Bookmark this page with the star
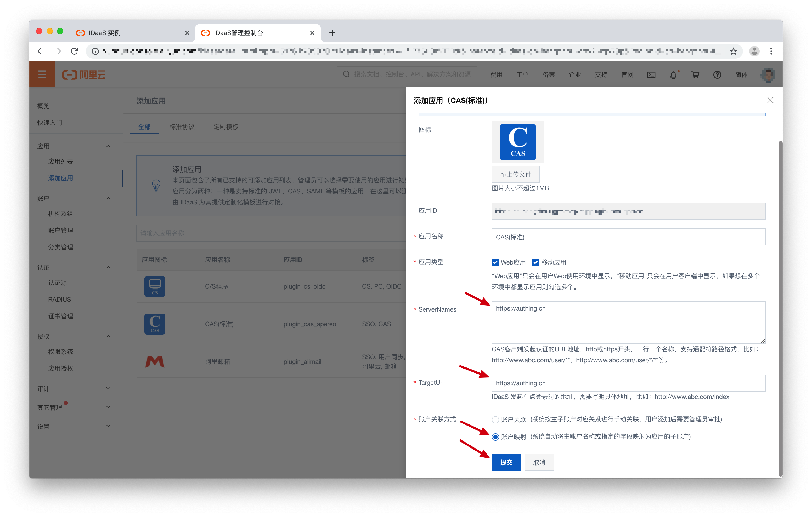812x517 pixels. pos(733,51)
